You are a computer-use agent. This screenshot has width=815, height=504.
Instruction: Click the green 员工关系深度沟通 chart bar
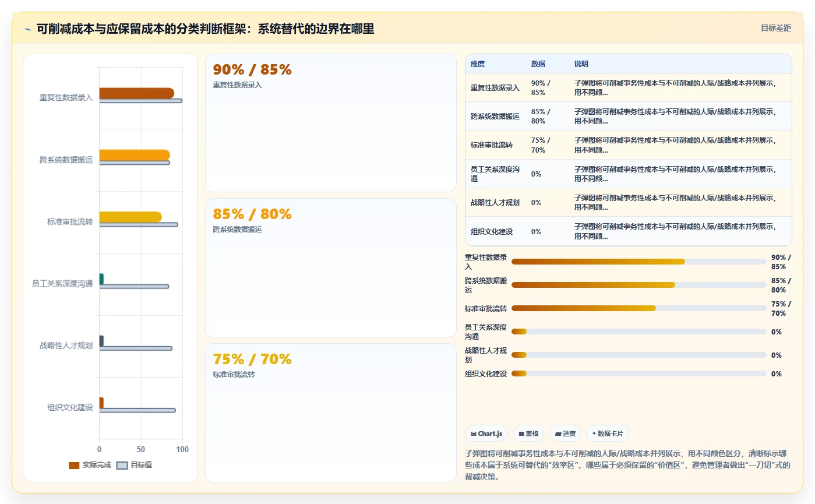pyautogui.click(x=101, y=279)
